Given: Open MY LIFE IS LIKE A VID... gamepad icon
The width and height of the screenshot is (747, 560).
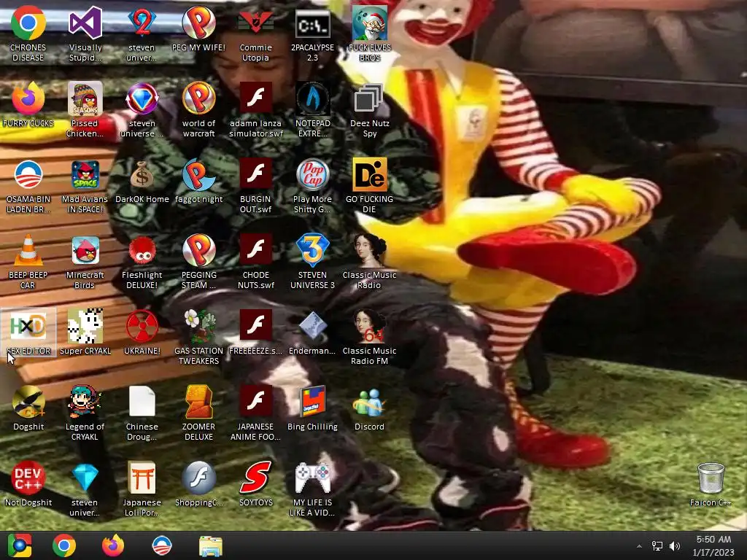Looking at the screenshot, I should [x=312, y=478].
